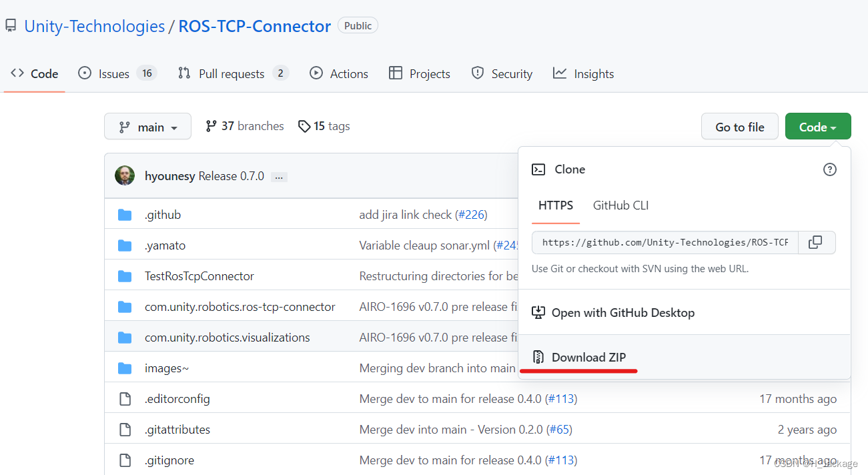This screenshot has height=475, width=868.
Task: Open the Insights tab
Action: coord(584,74)
